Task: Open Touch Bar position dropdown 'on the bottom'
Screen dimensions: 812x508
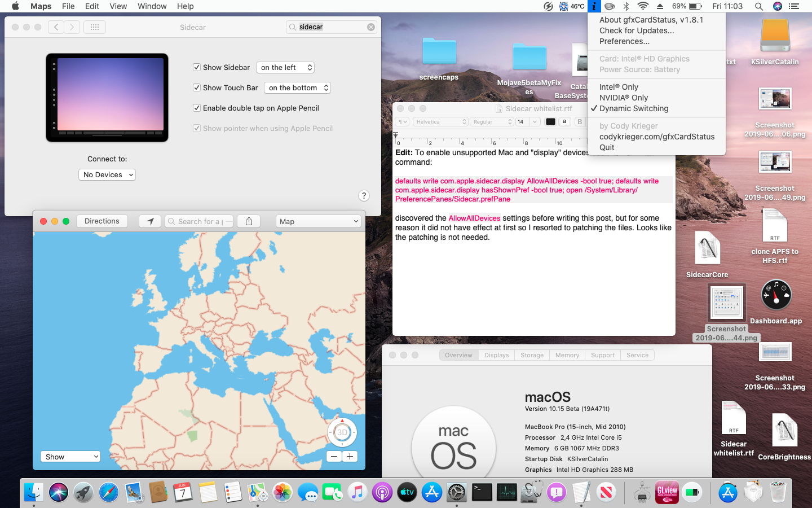Action: click(x=297, y=87)
